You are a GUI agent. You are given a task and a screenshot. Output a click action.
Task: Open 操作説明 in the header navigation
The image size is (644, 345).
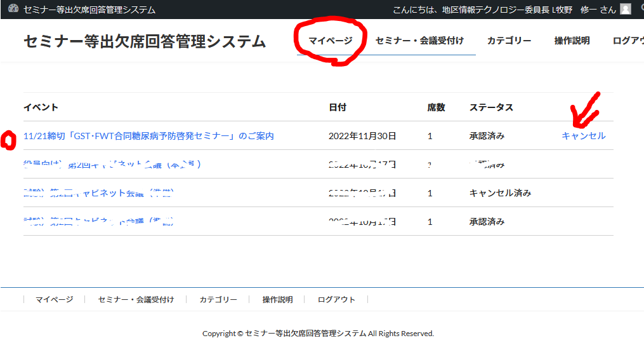[x=572, y=41]
